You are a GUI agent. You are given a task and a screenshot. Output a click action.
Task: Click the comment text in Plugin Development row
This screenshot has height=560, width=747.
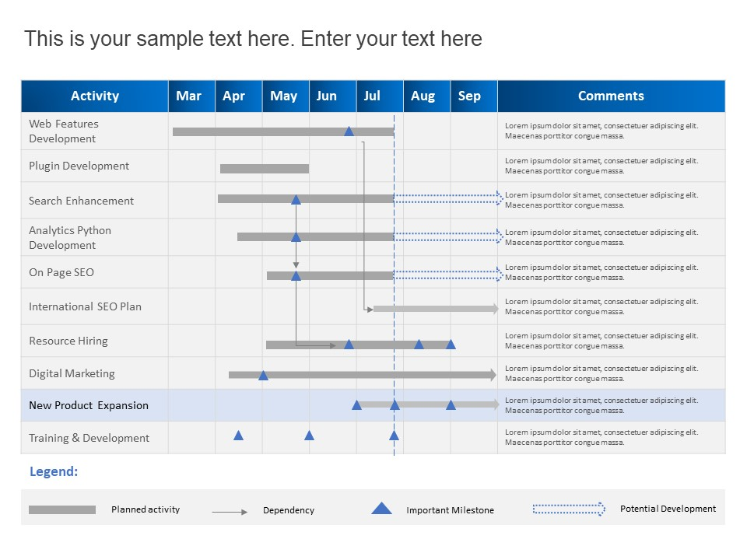click(x=601, y=166)
